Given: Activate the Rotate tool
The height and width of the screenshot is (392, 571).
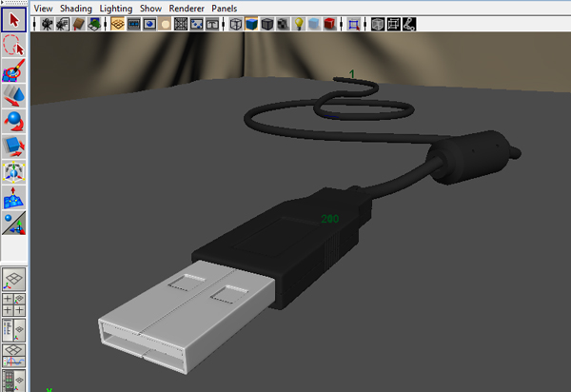Looking at the screenshot, I should (14, 121).
